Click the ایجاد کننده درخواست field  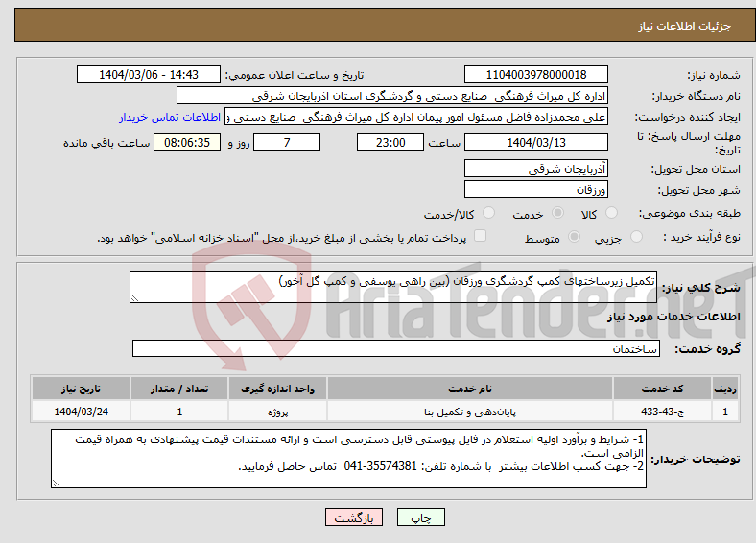click(416, 117)
